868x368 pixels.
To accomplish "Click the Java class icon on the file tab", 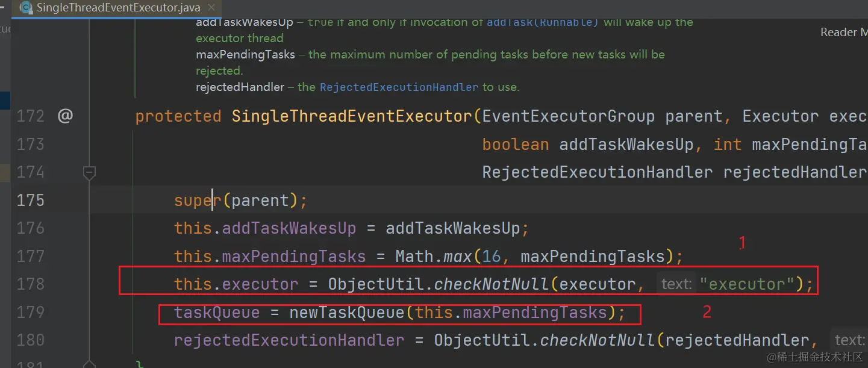I will [x=27, y=8].
